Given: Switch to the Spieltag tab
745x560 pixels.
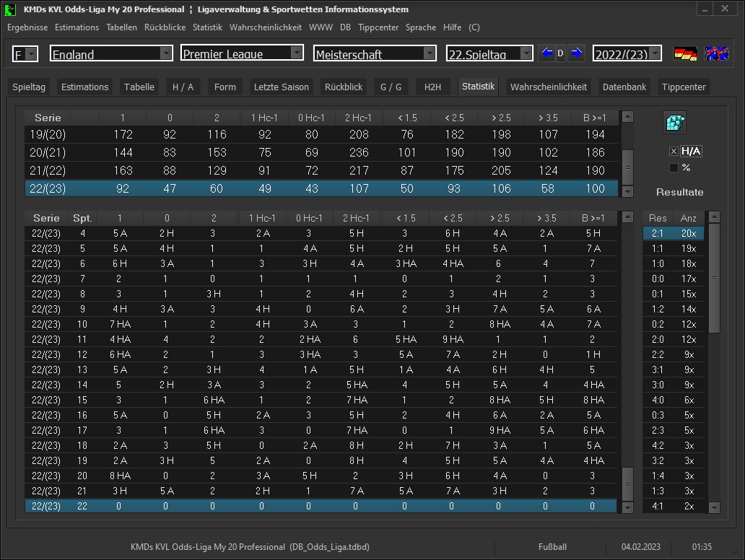Looking at the screenshot, I should click(29, 87).
